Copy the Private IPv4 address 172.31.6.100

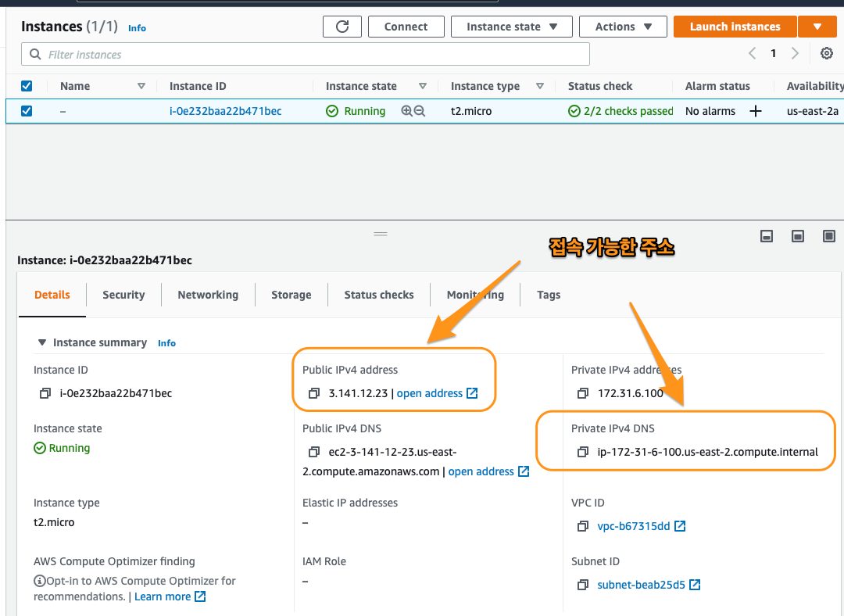pos(583,393)
